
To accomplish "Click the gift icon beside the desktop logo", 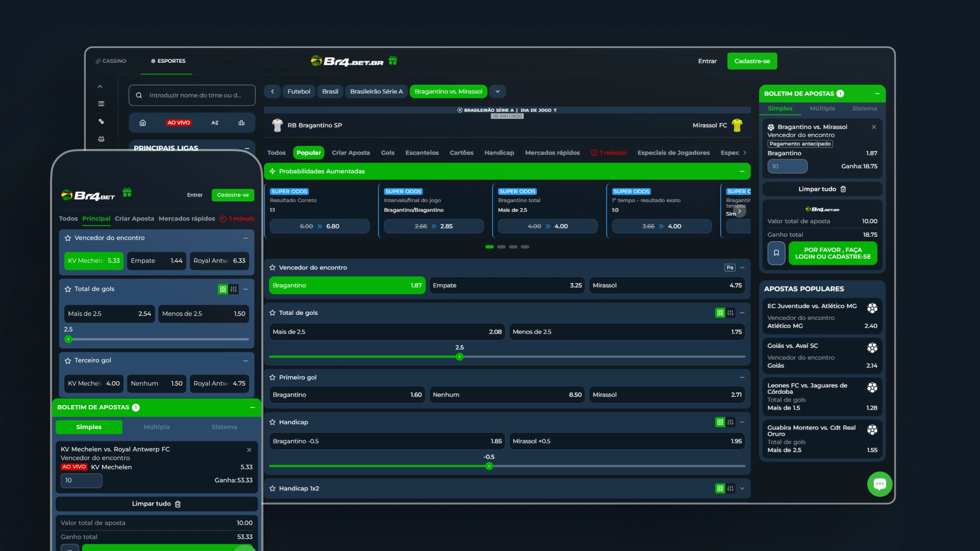I will (x=393, y=61).
